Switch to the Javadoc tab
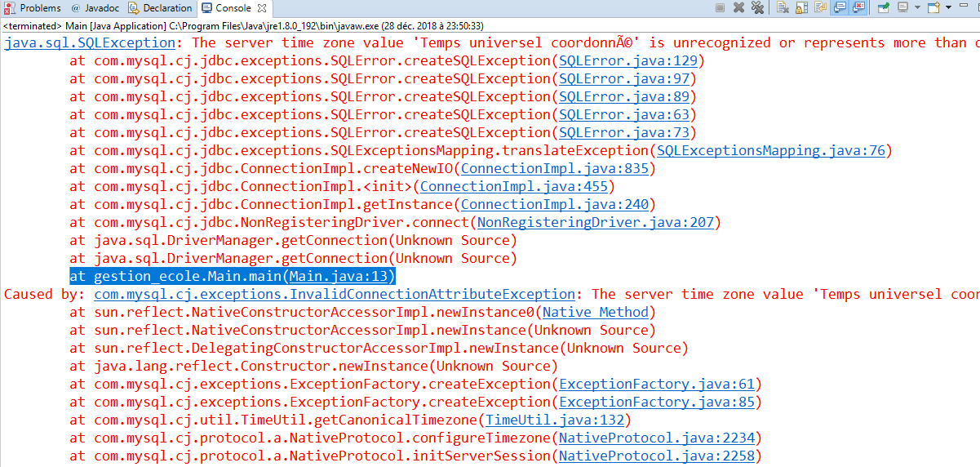Viewport: 980px width, 467px height. 95,8
